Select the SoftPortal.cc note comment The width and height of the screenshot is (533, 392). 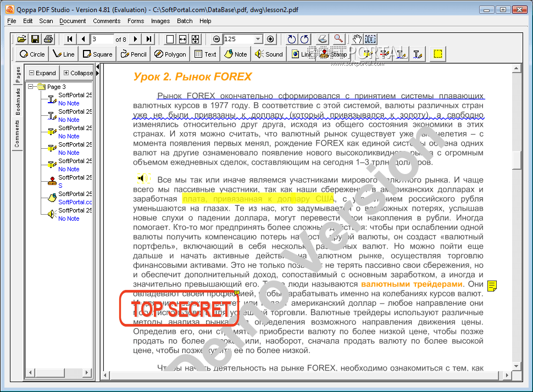point(70,198)
